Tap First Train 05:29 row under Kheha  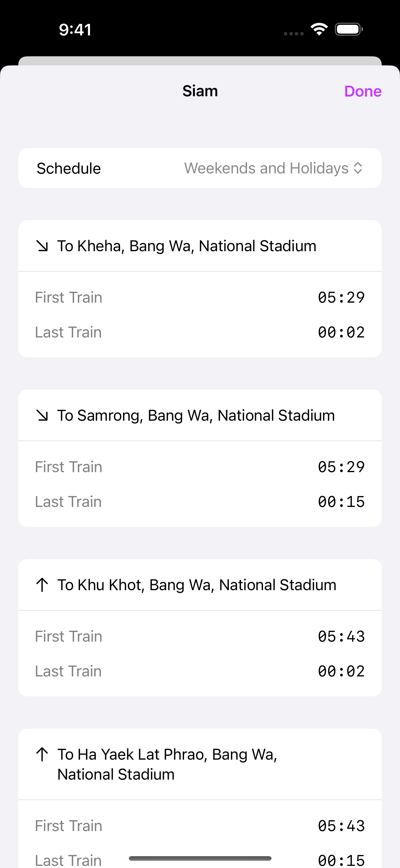200,298
